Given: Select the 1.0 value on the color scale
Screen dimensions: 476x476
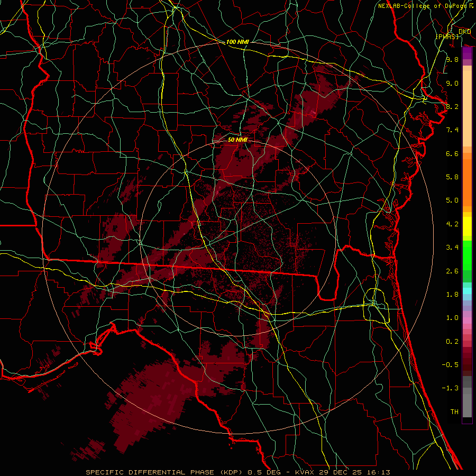Looking at the screenshot, I should (452, 318).
